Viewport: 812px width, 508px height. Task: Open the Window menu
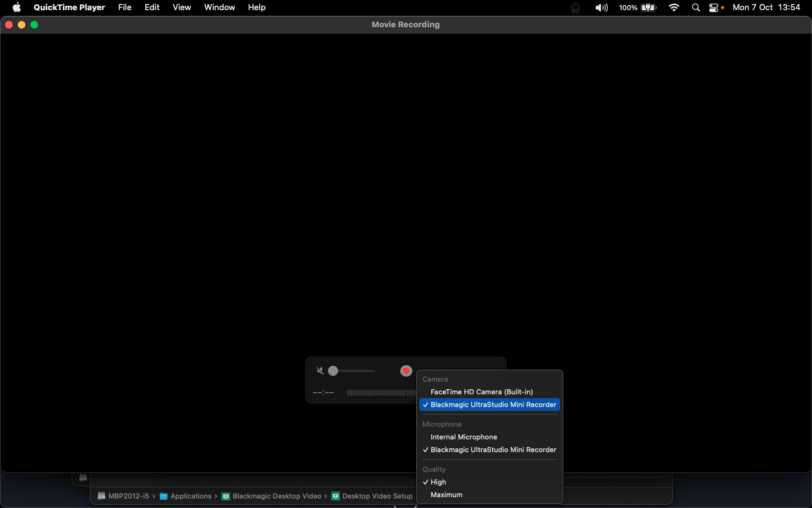[219, 8]
